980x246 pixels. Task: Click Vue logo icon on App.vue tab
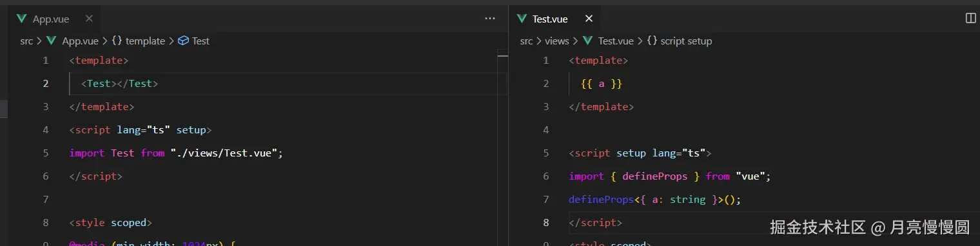click(x=22, y=19)
